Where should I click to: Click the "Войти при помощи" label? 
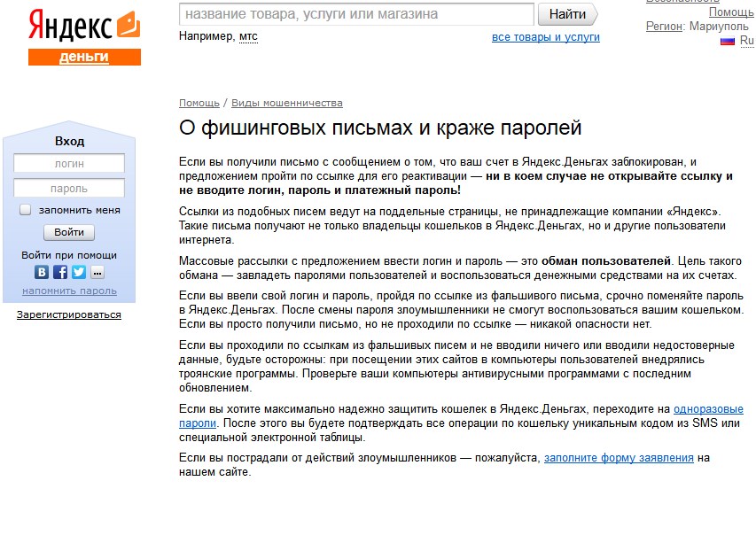[x=69, y=255]
